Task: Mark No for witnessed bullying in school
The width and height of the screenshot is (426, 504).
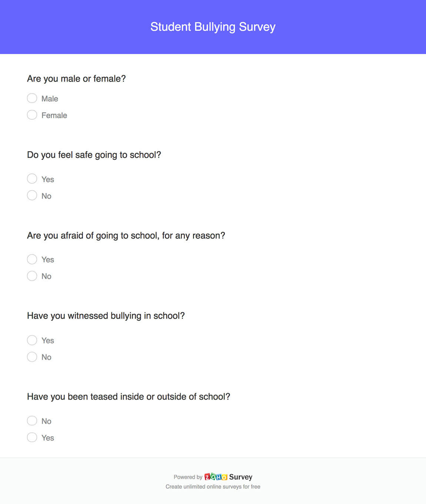Action: [x=32, y=357]
